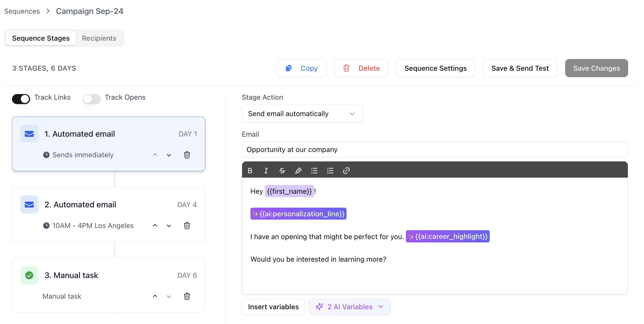Viewport: 644px width, 324px height.
Task: Apply strikethrough formatting in editor toolbar
Action: point(282,171)
